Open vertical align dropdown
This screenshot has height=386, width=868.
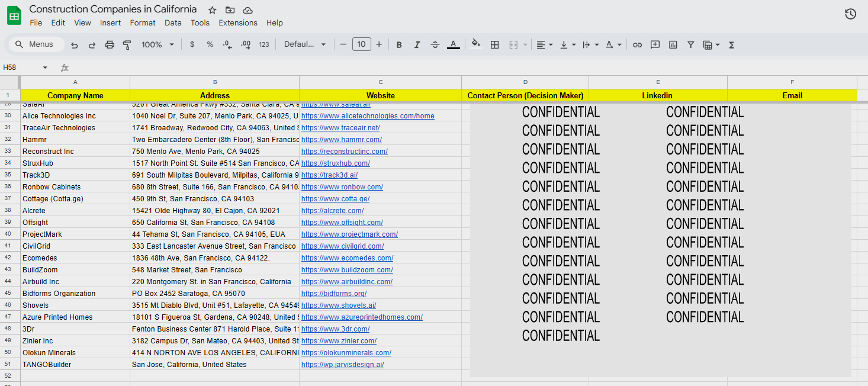(567, 44)
